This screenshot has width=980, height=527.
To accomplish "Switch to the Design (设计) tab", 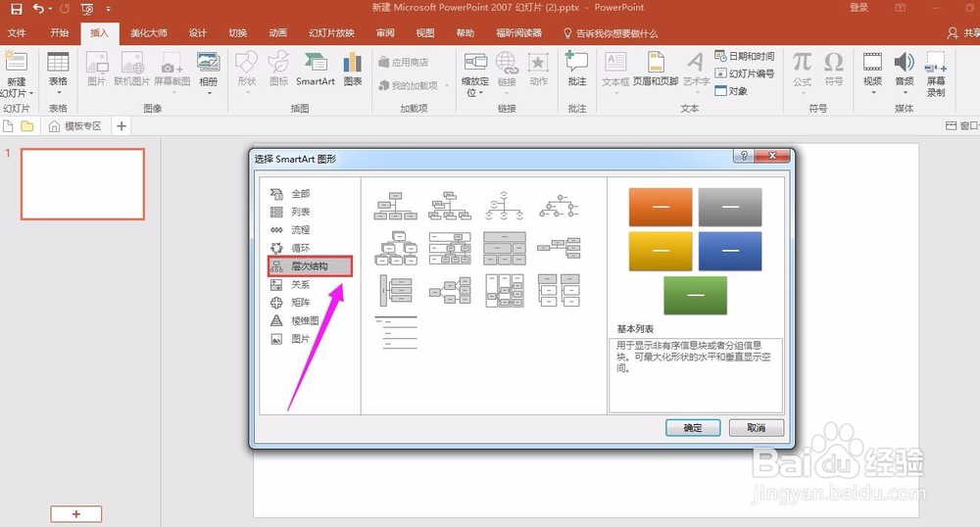I will pyautogui.click(x=198, y=33).
